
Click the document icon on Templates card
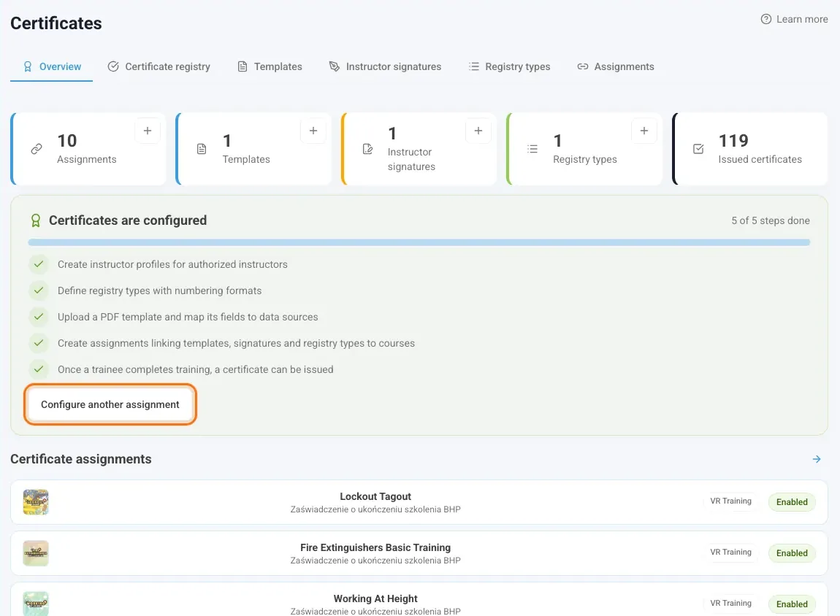click(x=202, y=149)
